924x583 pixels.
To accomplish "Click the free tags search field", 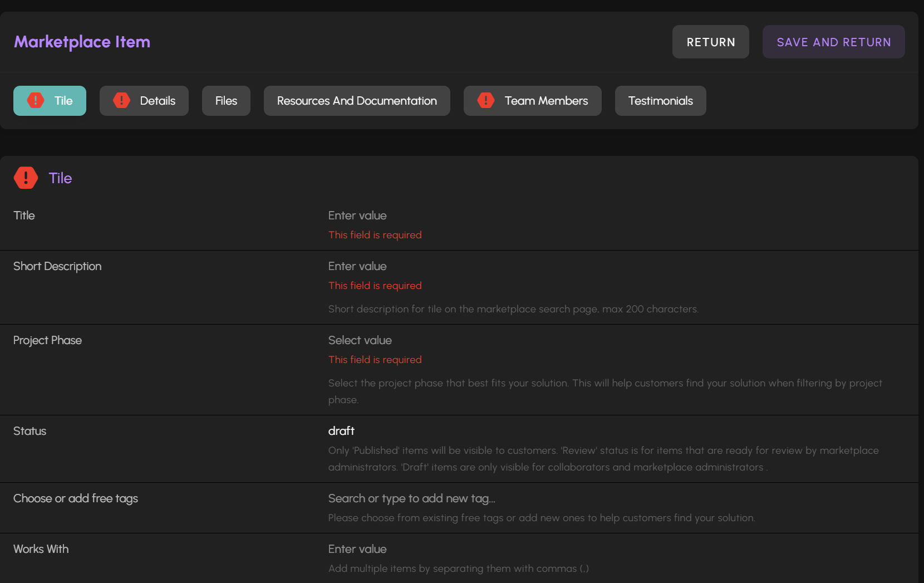I will 618,498.
